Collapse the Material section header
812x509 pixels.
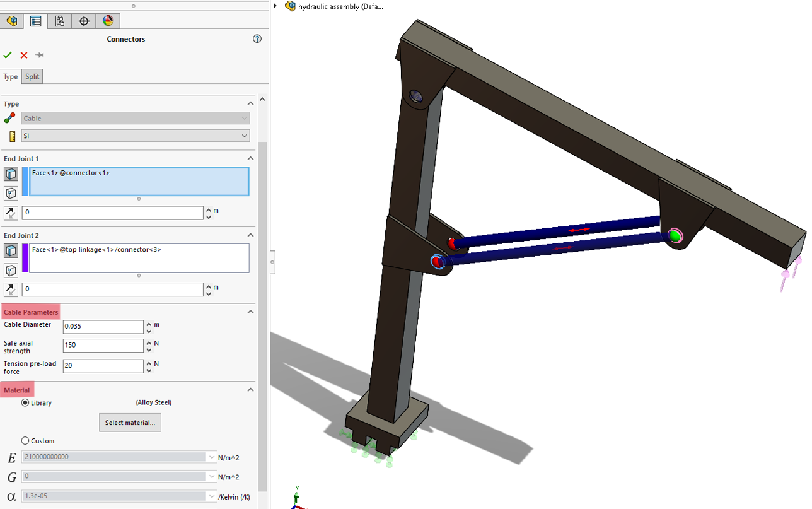click(x=250, y=390)
